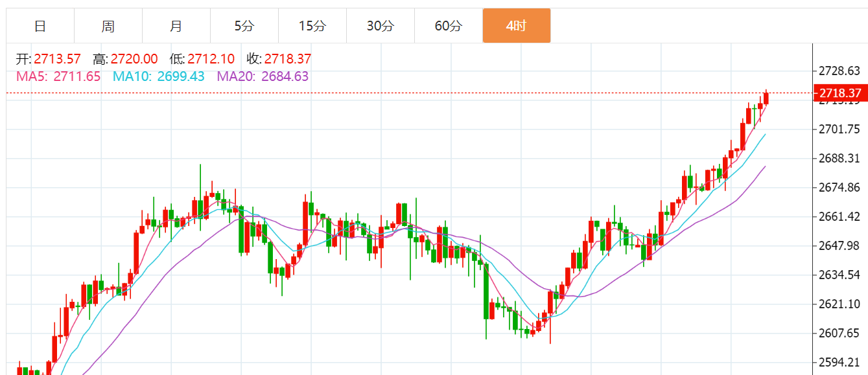
Task: Click the low price value 2712.10
Action: click(x=211, y=60)
